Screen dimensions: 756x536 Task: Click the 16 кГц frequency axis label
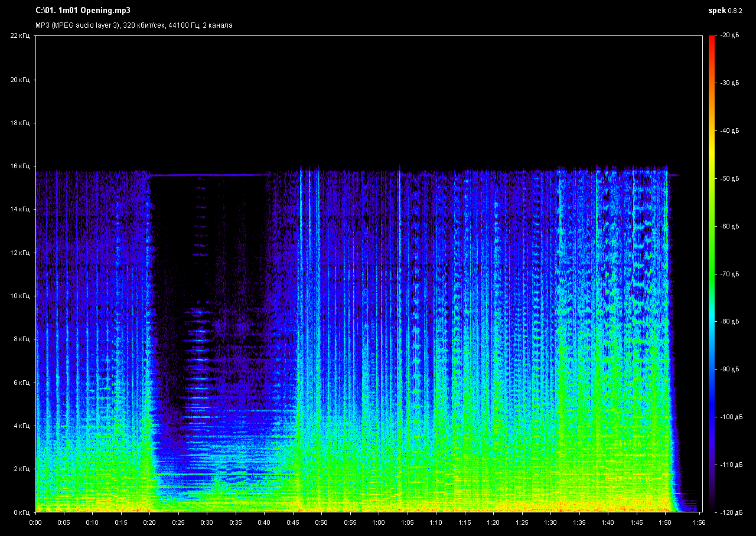coord(19,166)
